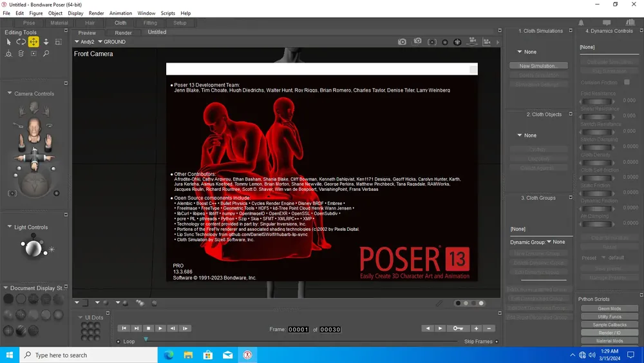Collapse the UI Dots panel
Image resolution: width=644 pixels, height=363 pixels.
[80, 317]
